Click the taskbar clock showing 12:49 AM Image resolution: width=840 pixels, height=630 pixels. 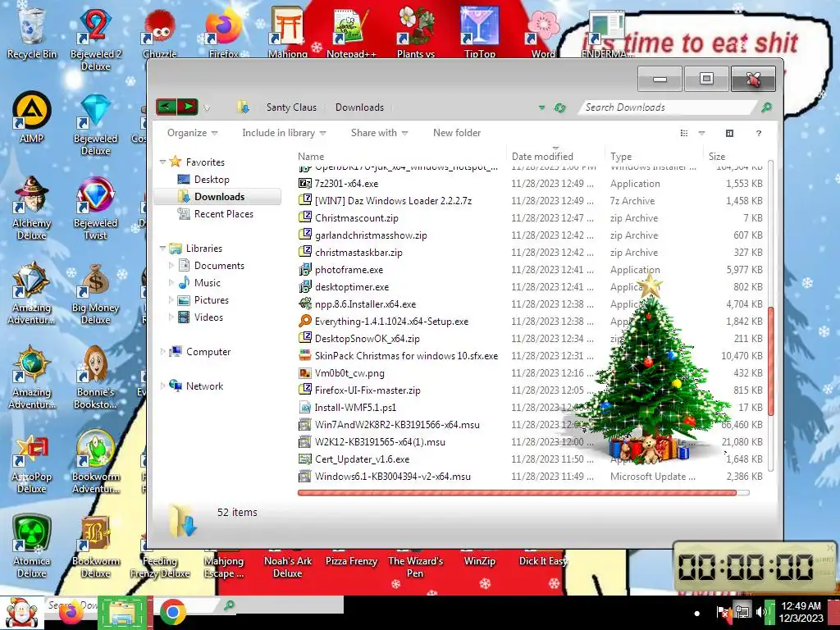click(801, 612)
